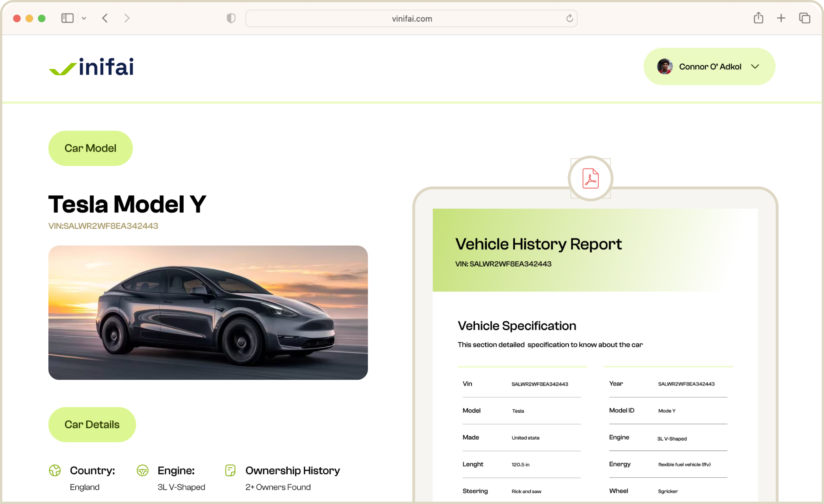Viewport: 824px width, 504px height.
Task: Click the 2+ Owners Found text
Action: click(x=278, y=487)
